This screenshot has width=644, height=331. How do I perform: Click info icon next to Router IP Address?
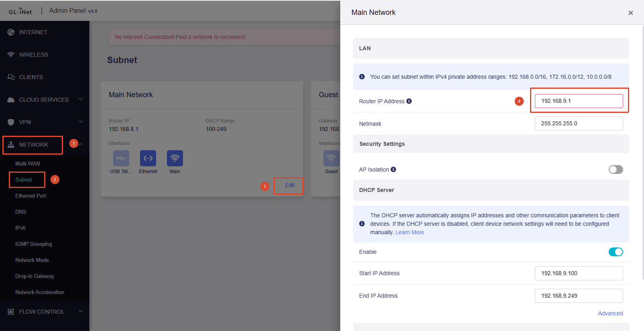coord(409,101)
